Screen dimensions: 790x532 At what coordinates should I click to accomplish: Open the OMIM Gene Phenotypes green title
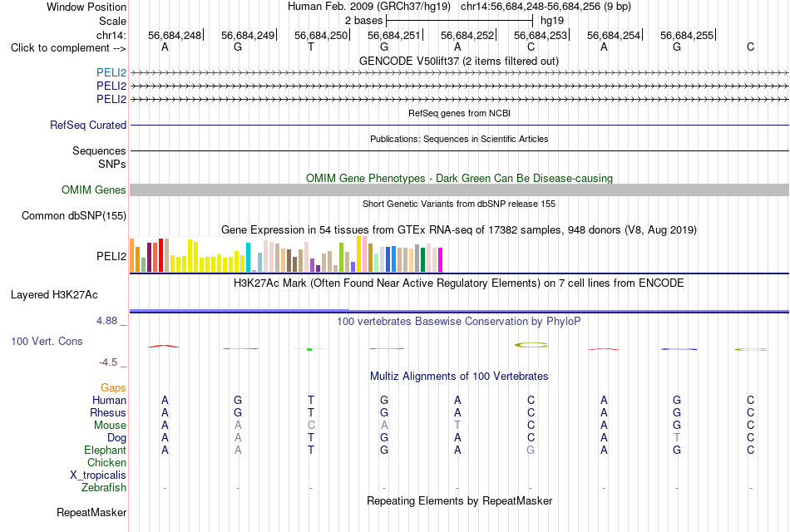point(460,179)
